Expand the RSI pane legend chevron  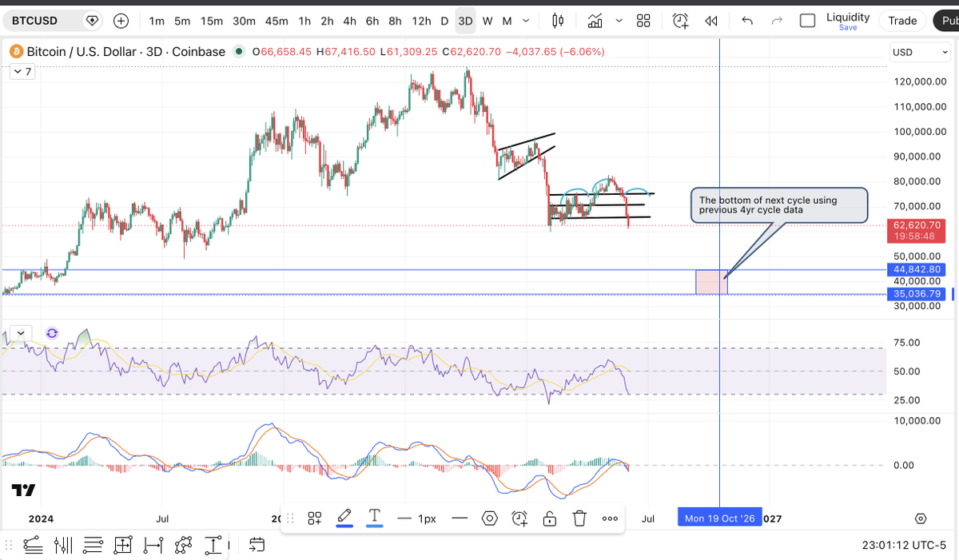[19, 333]
